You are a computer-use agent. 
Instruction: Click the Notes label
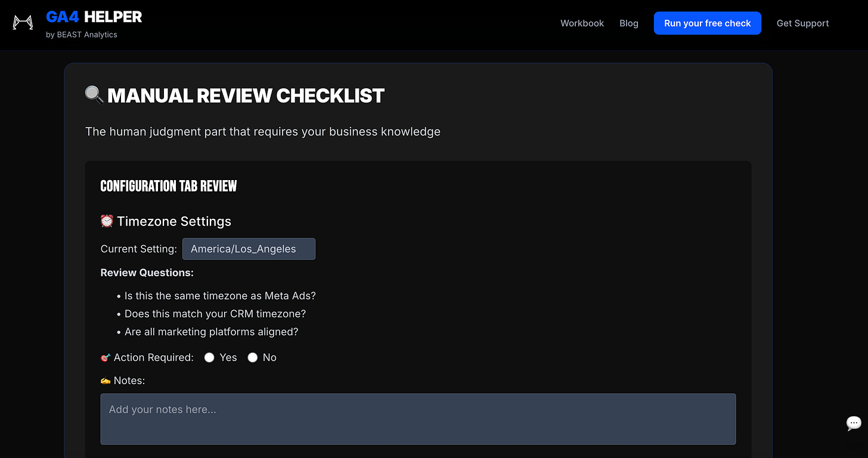coord(123,380)
